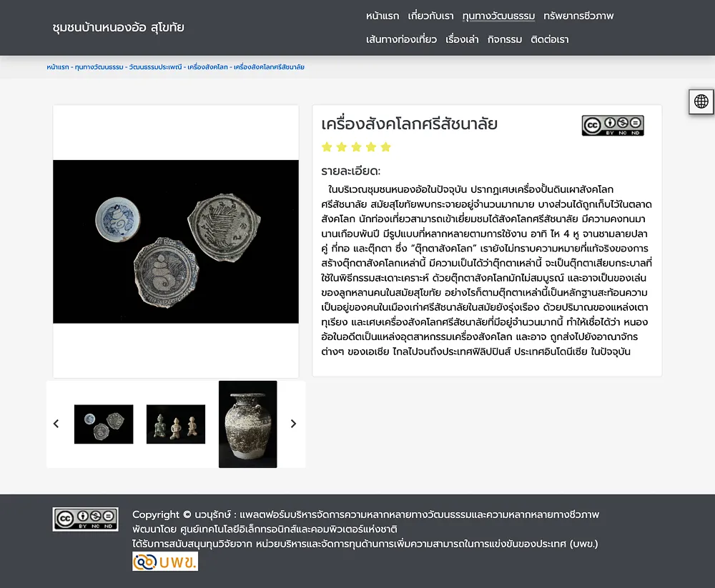Open the ทุนทางวัฒนธรรม menu item
Screen dimensions: 715x588
click(498, 16)
